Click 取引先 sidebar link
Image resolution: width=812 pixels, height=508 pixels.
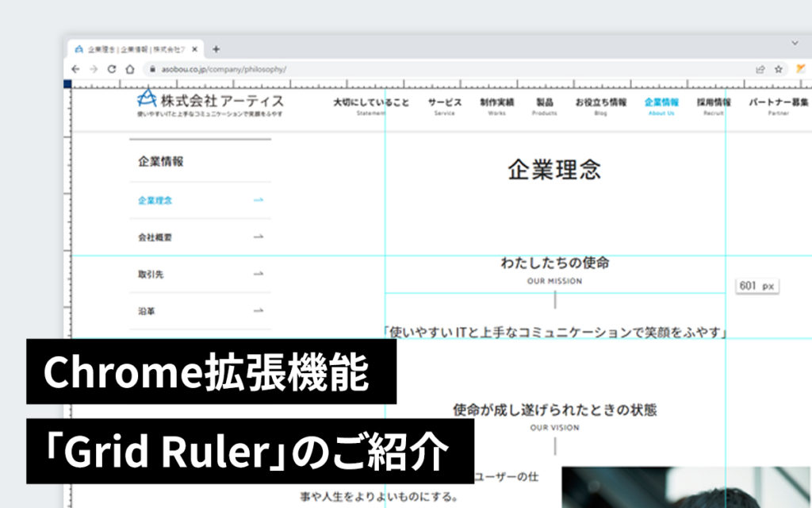[151, 274]
